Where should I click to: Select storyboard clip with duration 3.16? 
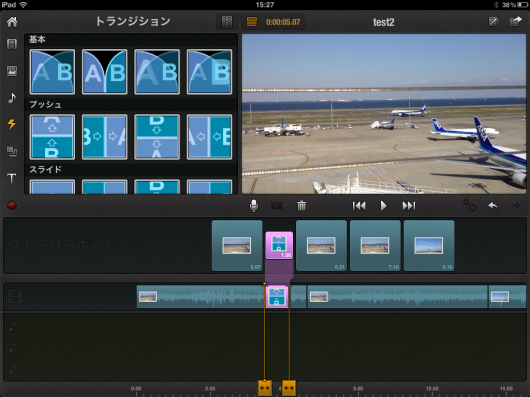(429, 246)
